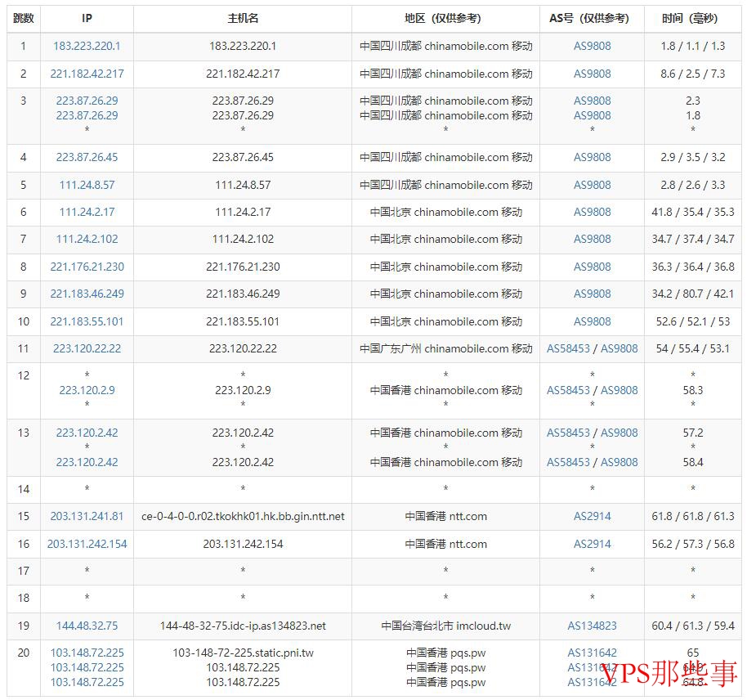
Task: Open IP link 223.120.2.9
Action: [87, 391]
